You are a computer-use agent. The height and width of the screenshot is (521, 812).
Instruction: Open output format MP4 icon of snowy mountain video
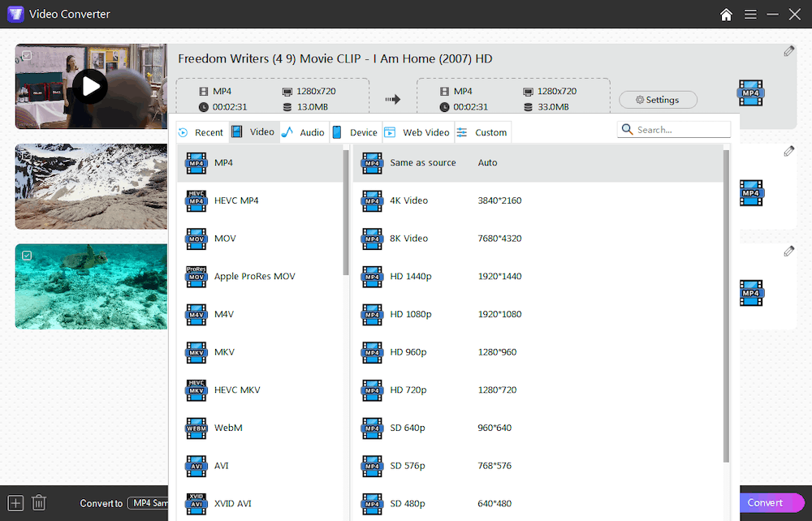(751, 193)
